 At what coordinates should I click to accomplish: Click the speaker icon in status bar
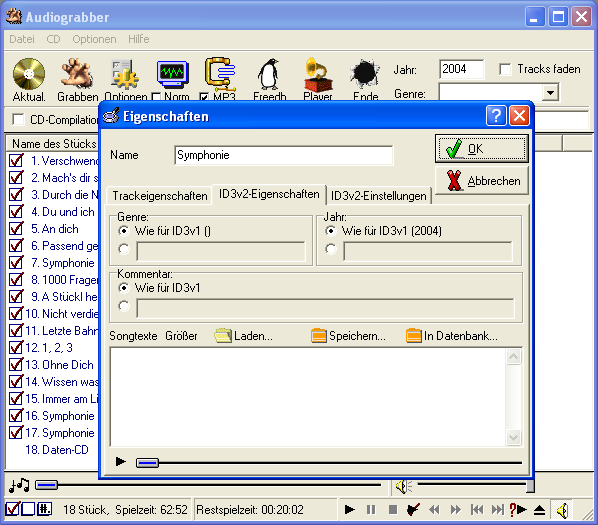562,510
